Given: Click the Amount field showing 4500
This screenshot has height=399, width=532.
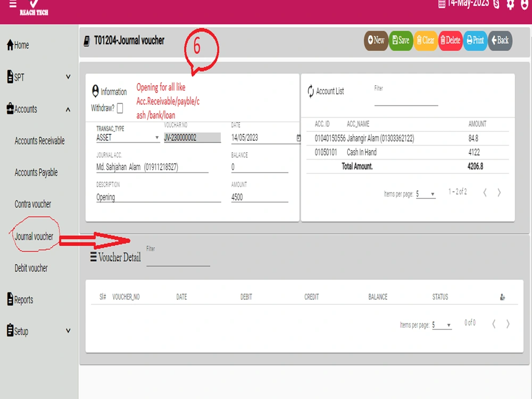Looking at the screenshot, I should pos(260,197).
